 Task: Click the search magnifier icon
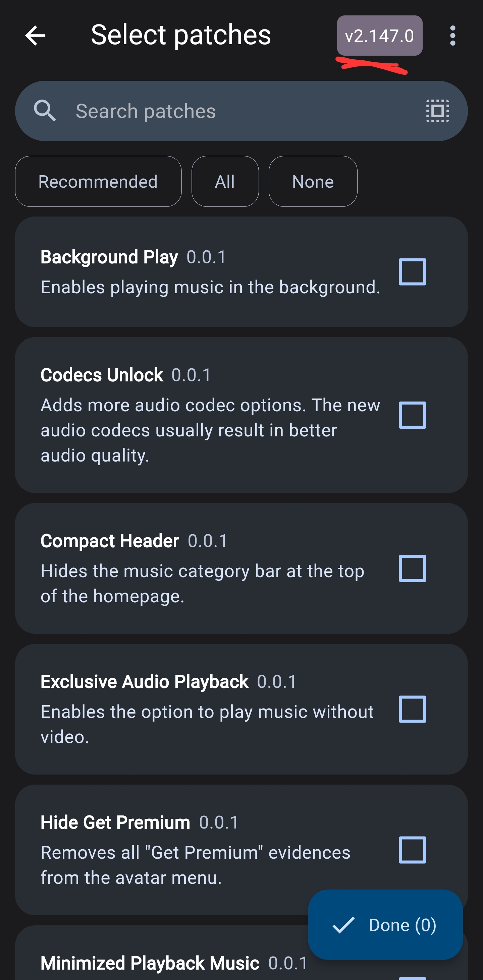click(46, 111)
